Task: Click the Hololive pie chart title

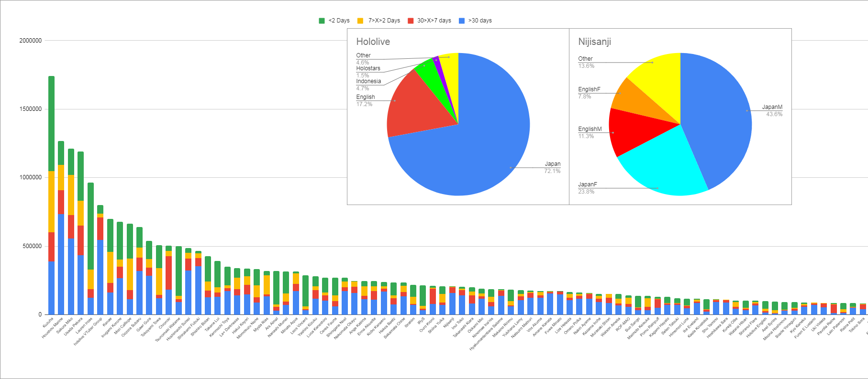Action: [x=373, y=42]
